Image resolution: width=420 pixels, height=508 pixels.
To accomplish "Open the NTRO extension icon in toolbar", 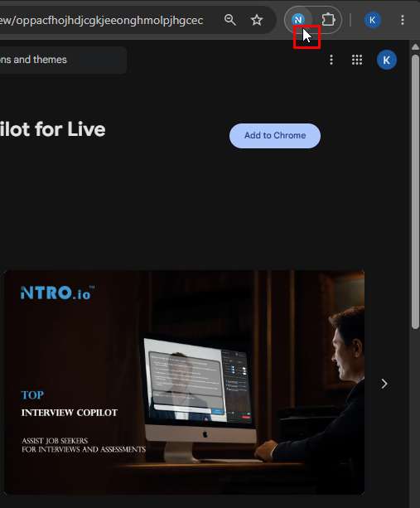I will click(298, 20).
